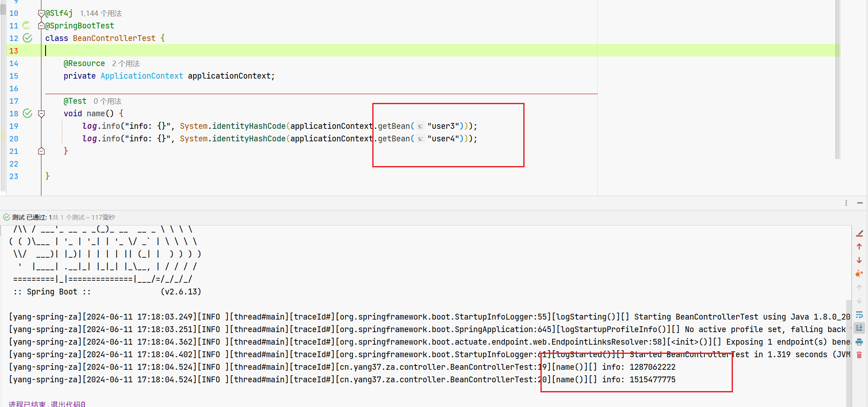The image size is (868, 407).
Task: Click the print console output icon
Action: click(x=859, y=342)
